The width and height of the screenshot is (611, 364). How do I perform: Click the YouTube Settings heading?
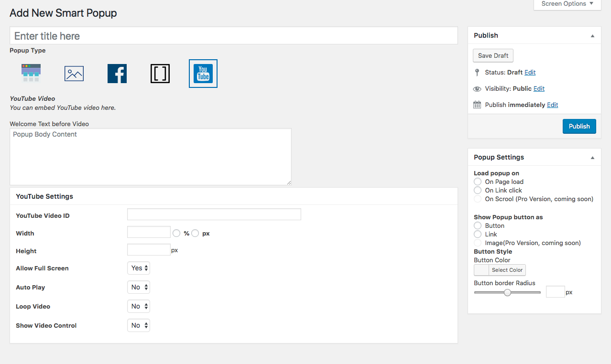pos(44,196)
